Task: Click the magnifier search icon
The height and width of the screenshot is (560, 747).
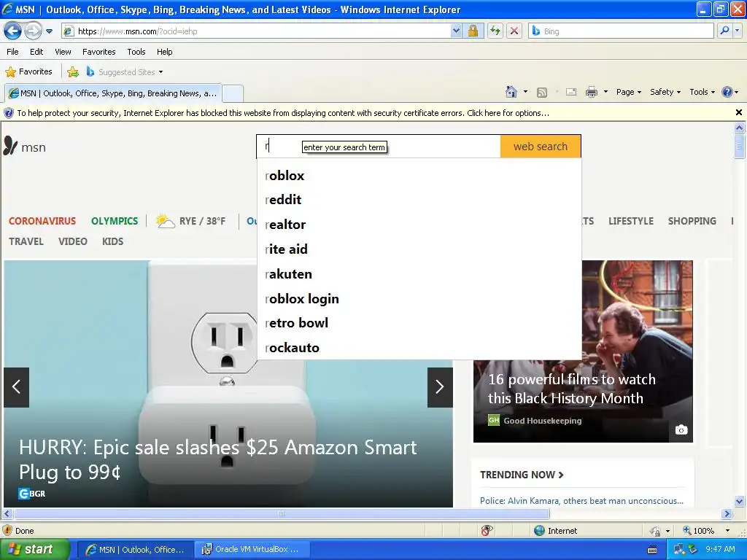Action: pos(724,31)
